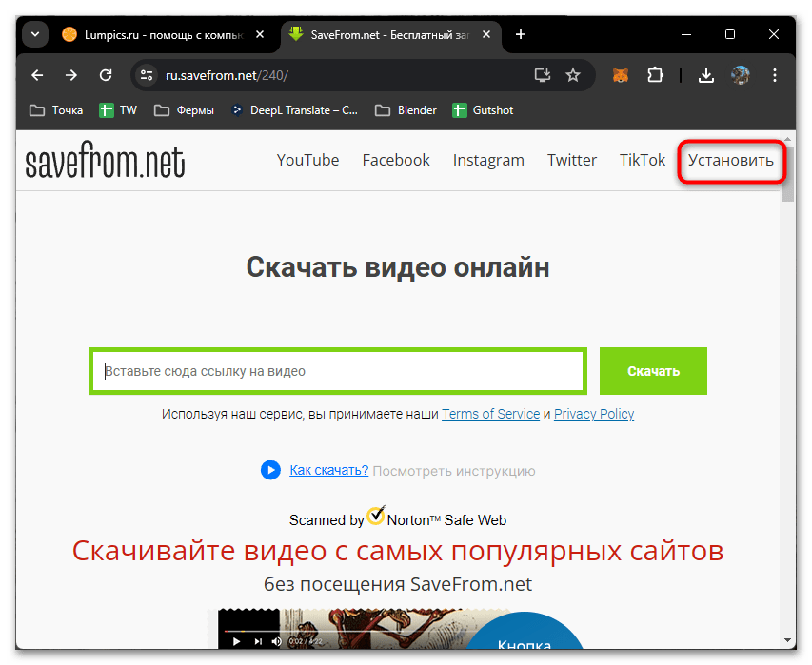Screen dimensions: 812x665
Task: Open the Chrome profile avatar
Action: point(741,74)
